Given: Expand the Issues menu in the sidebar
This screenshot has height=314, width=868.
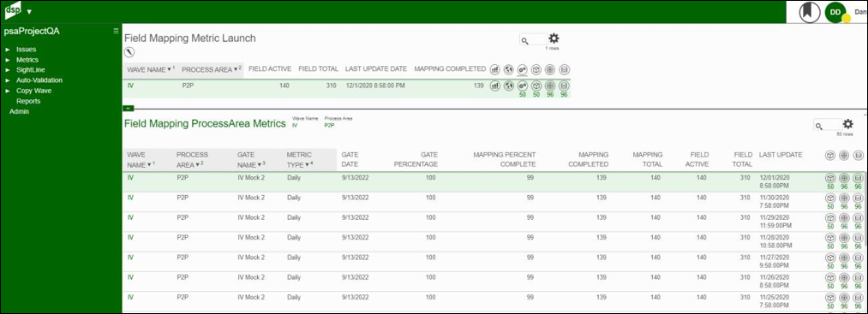Looking at the screenshot, I should click(26, 50).
